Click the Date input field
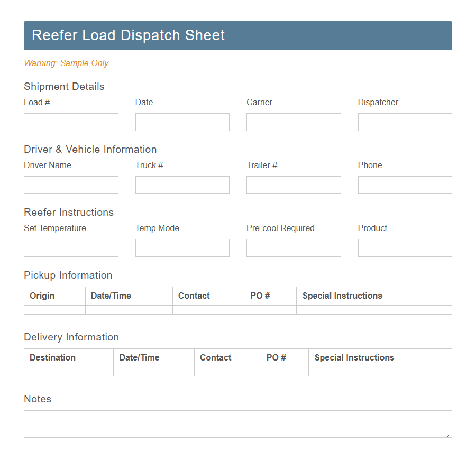 182,122
